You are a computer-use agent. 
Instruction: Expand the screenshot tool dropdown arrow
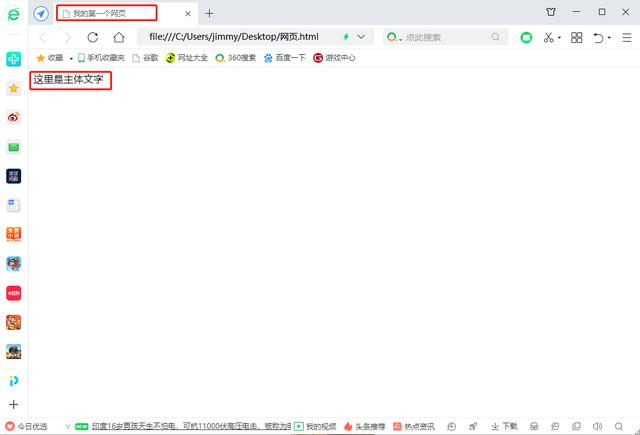(x=559, y=38)
